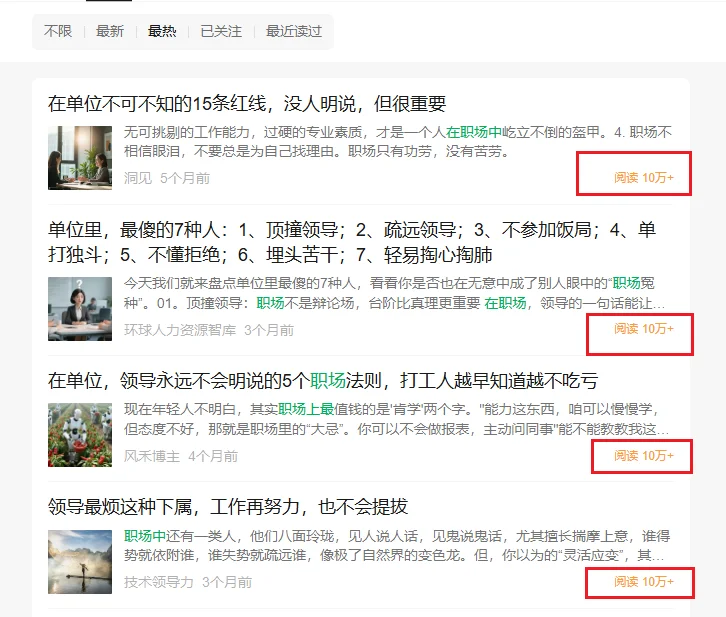Click 阅读 10万+ on 环球人力资源智库 article

(644, 329)
